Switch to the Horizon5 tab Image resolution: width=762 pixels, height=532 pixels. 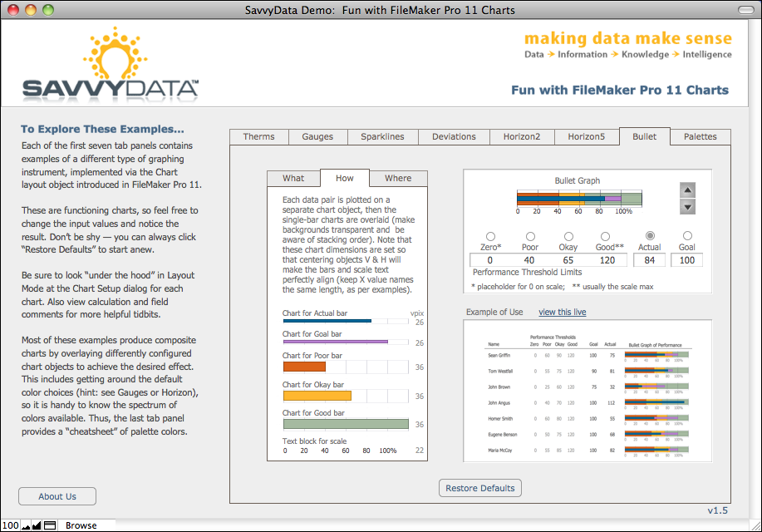pyautogui.click(x=586, y=136)
